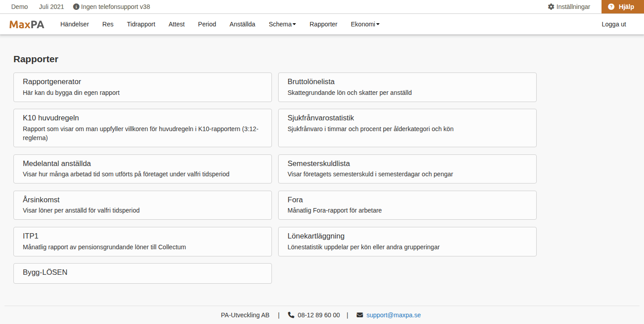Open the Sjukfrånvarostatistik report card

coord(407,128)
